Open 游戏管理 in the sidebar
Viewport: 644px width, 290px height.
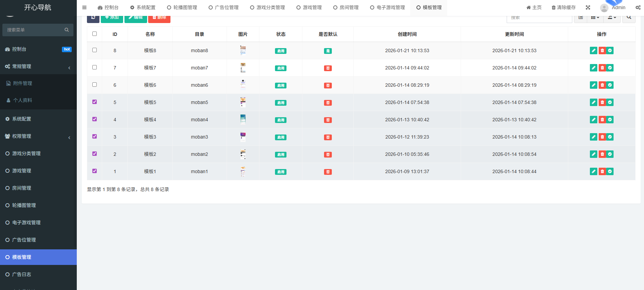pos(38,171)
